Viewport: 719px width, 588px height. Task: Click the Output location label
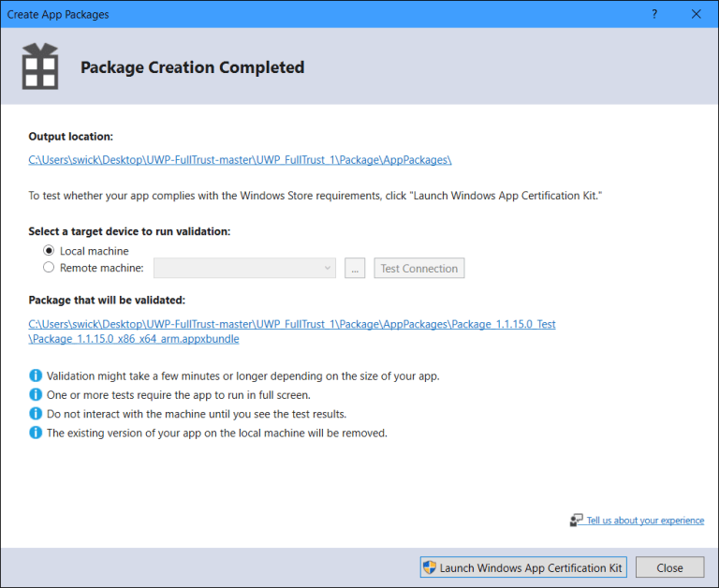[x=70, y=136]
